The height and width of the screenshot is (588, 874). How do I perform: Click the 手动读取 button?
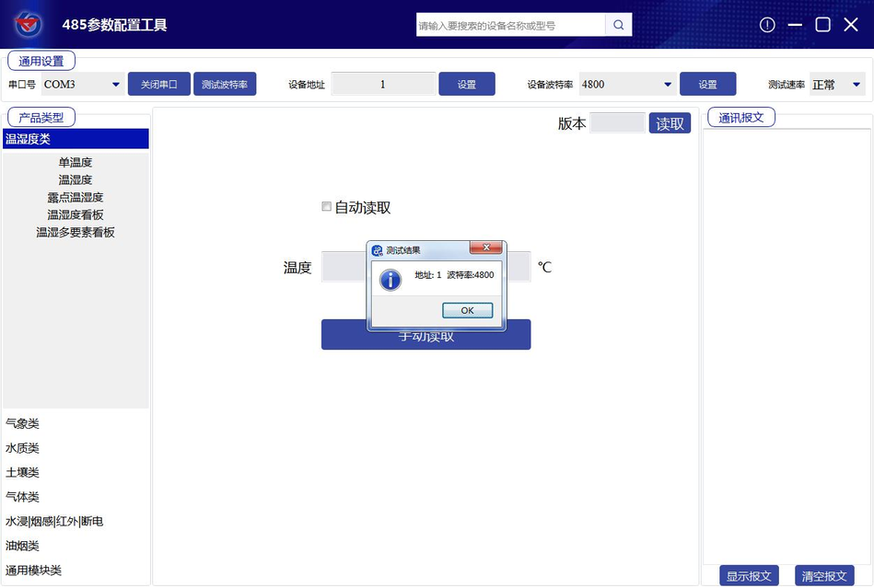click(x=425, y=335)
